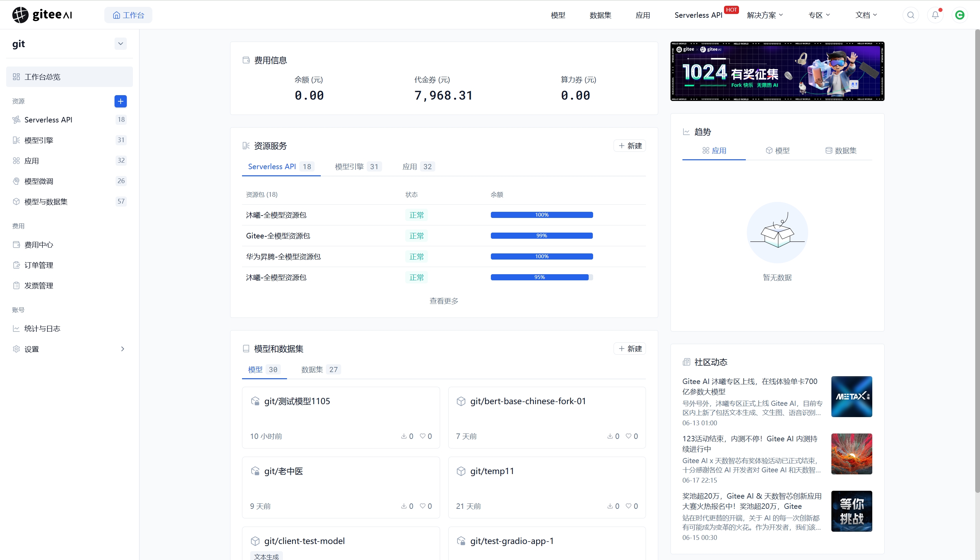
Task: Switch to 数据集 tab in 趋势 panel
Action: [x=841, y=150]
